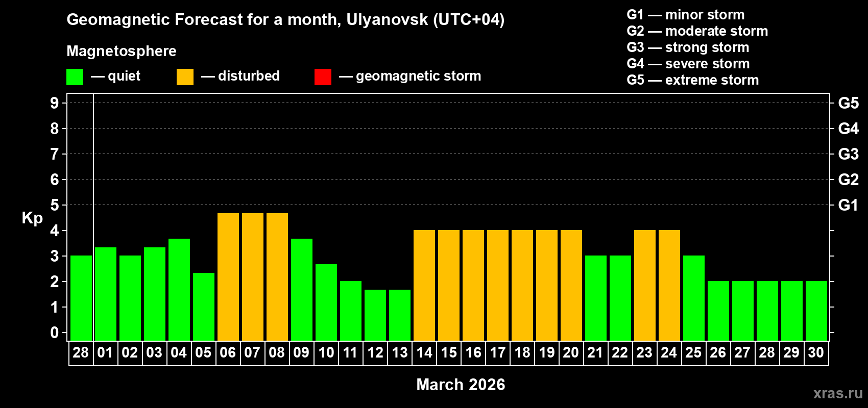Click the green bar for day 11
This screenshot has width=868, height=408.
[x=351, y=311]
